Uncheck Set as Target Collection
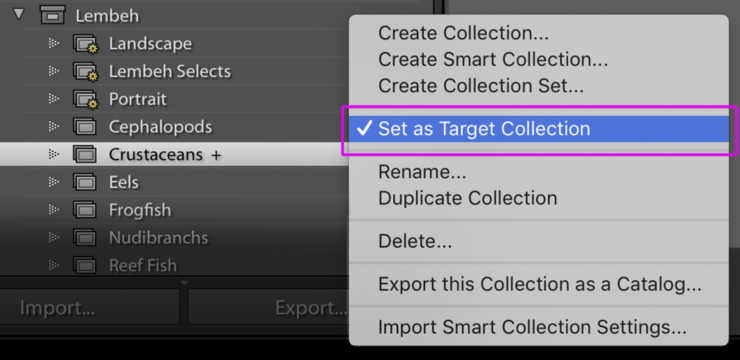740x360 pixels. [x=538, y=129]
